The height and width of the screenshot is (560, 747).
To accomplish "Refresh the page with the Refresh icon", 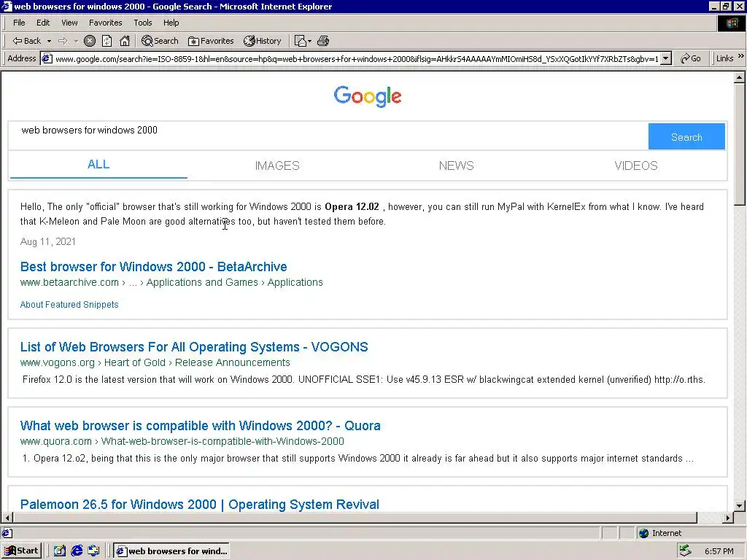I will 107,41.
